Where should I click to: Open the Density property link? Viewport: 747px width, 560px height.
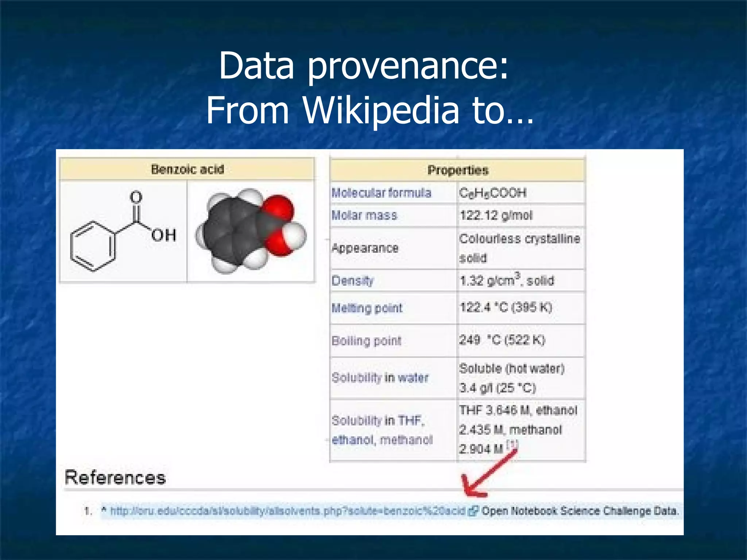click(352, 281)
